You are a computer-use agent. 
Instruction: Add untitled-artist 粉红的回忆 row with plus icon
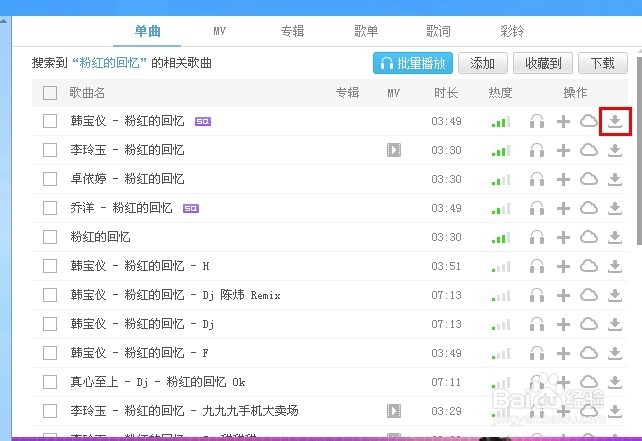coord(563,237)
